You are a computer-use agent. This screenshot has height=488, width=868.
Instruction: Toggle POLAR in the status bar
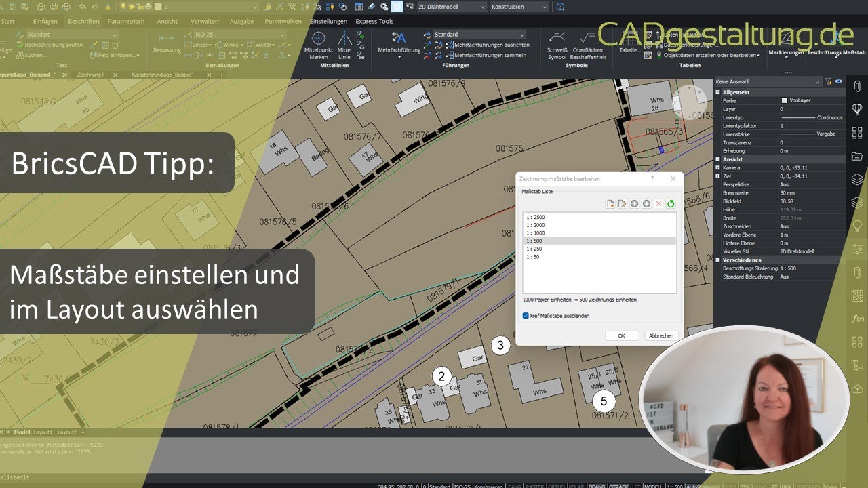(x=575, y=485)
